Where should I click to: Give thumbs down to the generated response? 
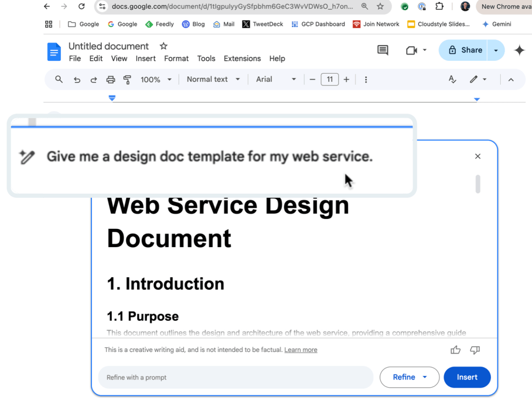[474, 350]
